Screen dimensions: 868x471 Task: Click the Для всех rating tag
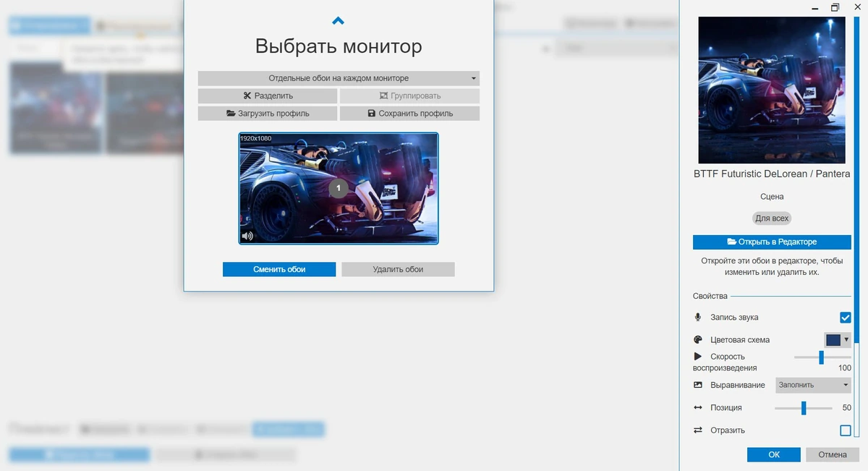coord(772,218)
